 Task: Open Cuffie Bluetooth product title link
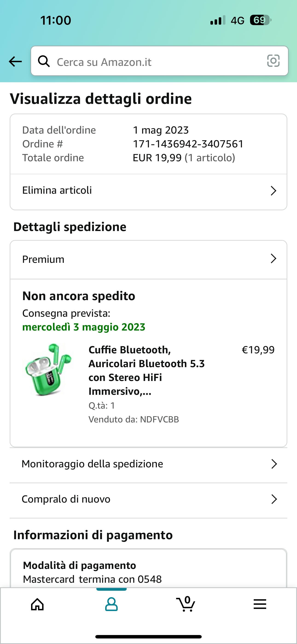point(146,370)
